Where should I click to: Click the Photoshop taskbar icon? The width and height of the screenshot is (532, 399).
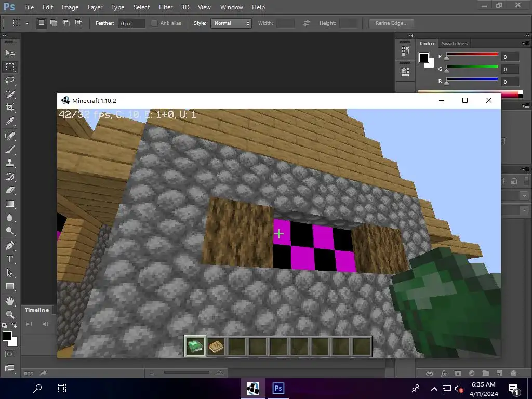(x=278, y=388)
